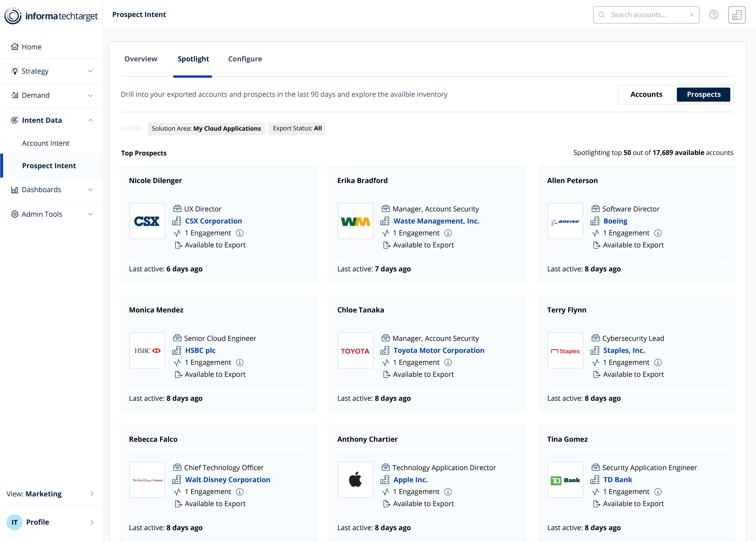Switch to the Overview tab
The width and height of the screenshot is (756, 541).
tap(141, 59)
